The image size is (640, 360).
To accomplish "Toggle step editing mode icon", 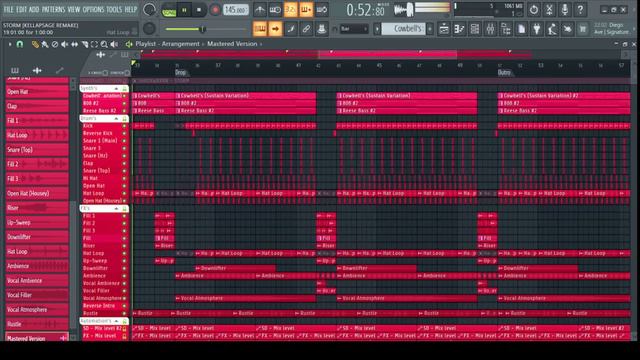I will (291, 29).
